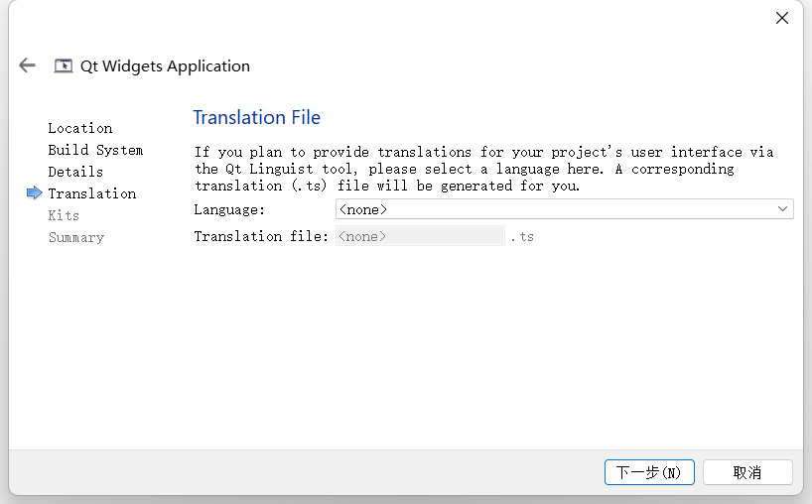Screen dimensions: 812x504
Task: Click the Translation File heading
Action: point(257,117)
